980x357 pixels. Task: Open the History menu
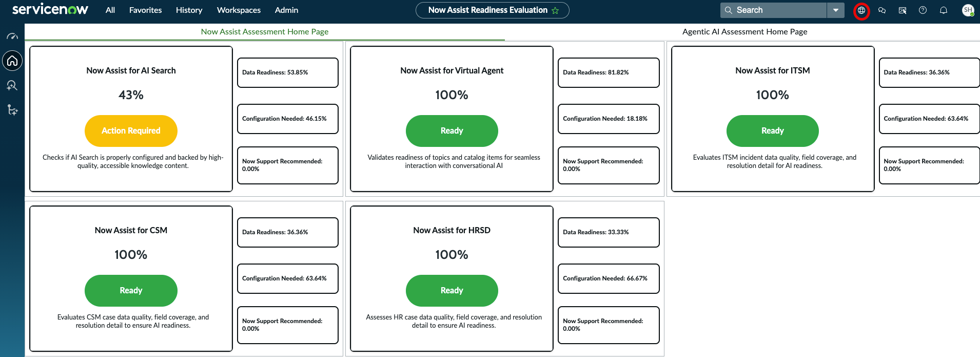tap(189, 10)
